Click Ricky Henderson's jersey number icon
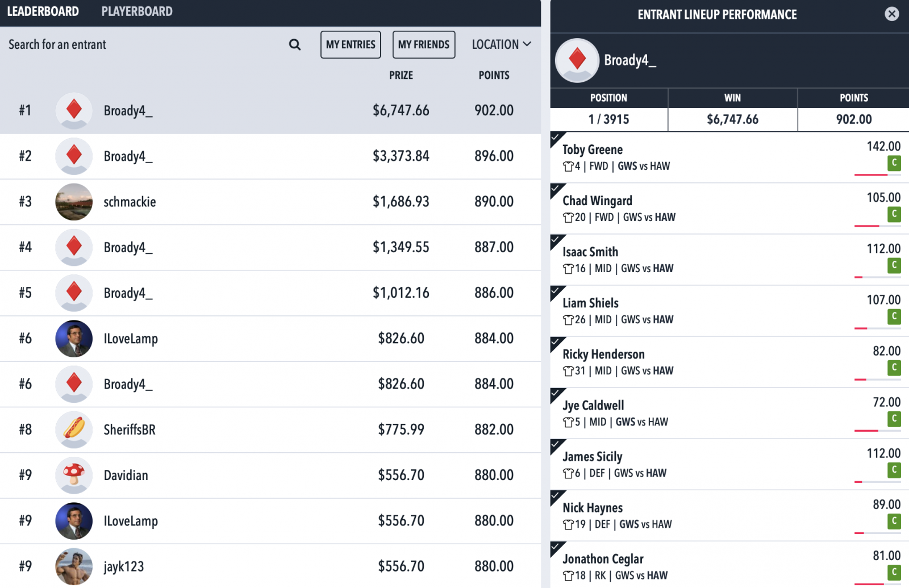The width and height of the screenshot is (909, 588). click(x=568, y=371)
